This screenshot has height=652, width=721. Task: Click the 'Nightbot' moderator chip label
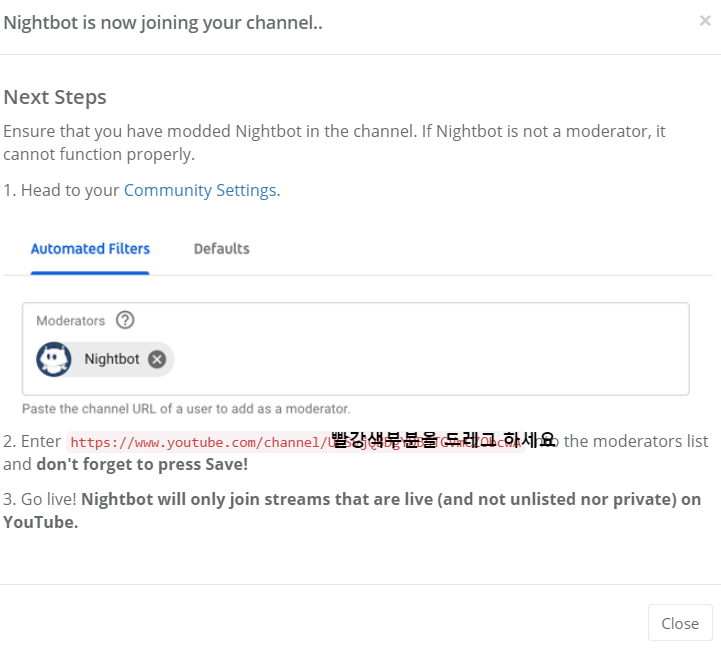point(112,359)
